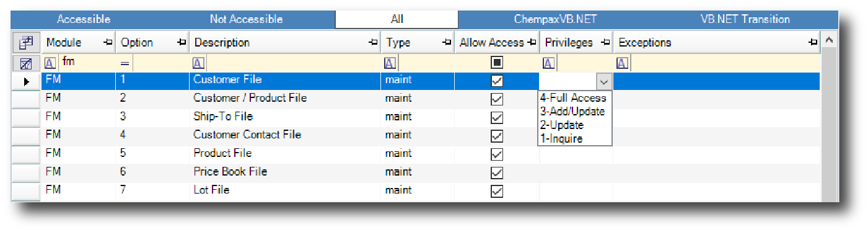Uncheck Allow Access for Lot File
Image resolution: width=868 pixels, height=232 pixels.
point(497,191)
